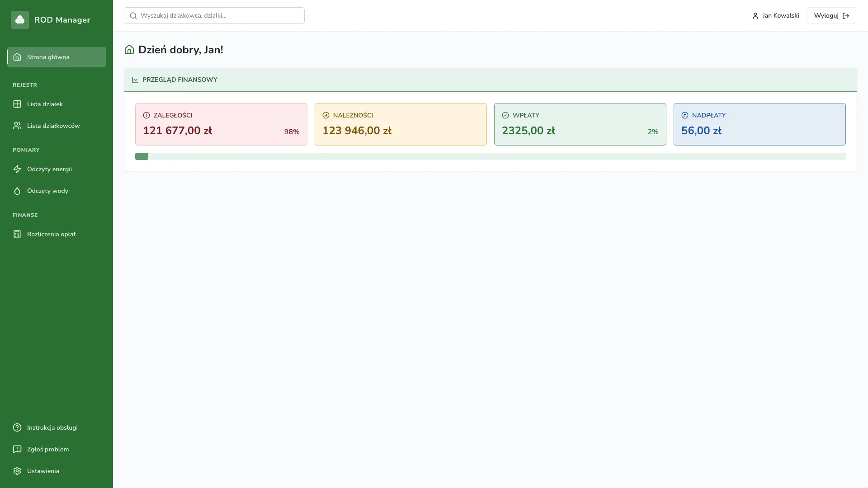Go to Lista działkowców menu item

point(53,126)
